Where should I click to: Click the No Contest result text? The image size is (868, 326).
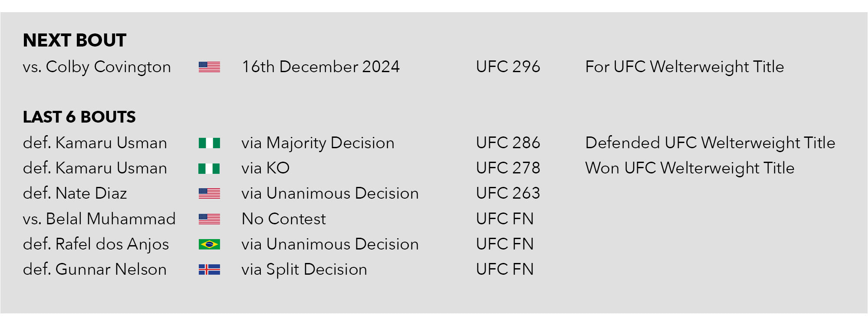point(283,219)
